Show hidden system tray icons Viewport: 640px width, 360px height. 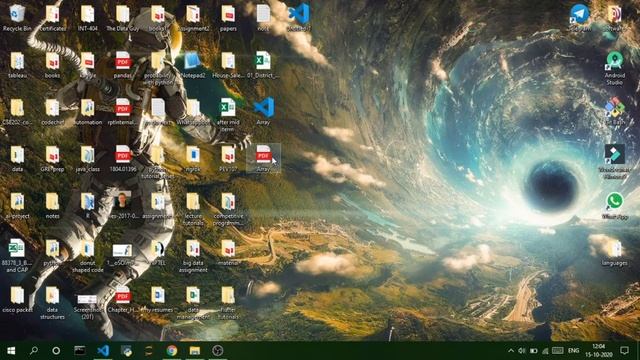(511, 351)
